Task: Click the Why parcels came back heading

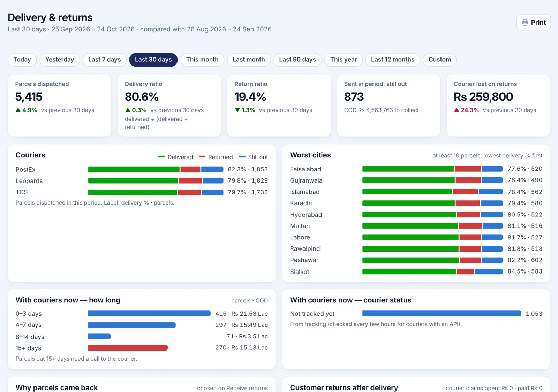Action: pyautogui.click(x=56, y=387)
